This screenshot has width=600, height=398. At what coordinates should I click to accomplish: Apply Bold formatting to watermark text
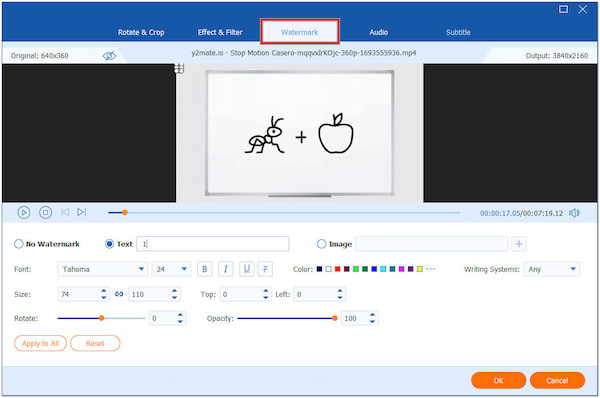point(205,269)
